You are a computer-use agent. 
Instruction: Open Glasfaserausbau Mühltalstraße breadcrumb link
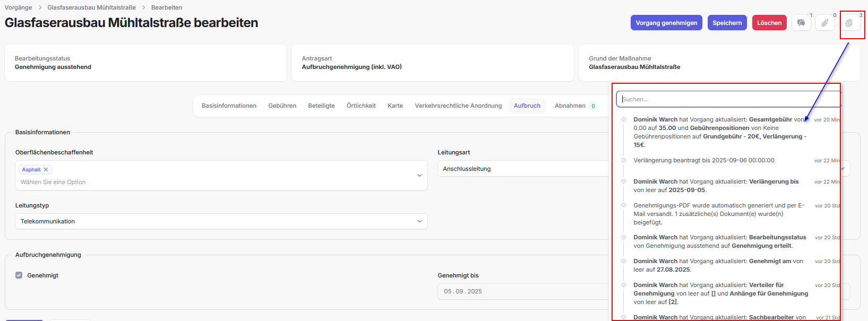click(x=91, y=7)
